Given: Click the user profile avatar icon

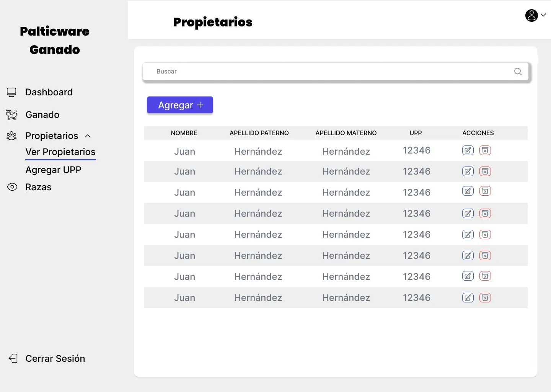Looking at the screenshot, I should [x=531, y=15].
